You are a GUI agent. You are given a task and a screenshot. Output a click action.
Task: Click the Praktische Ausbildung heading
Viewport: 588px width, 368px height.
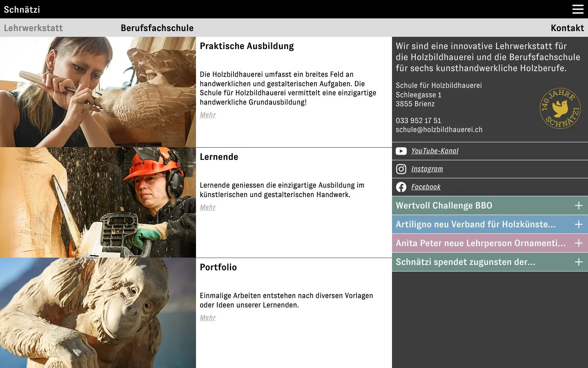[247, 46]
